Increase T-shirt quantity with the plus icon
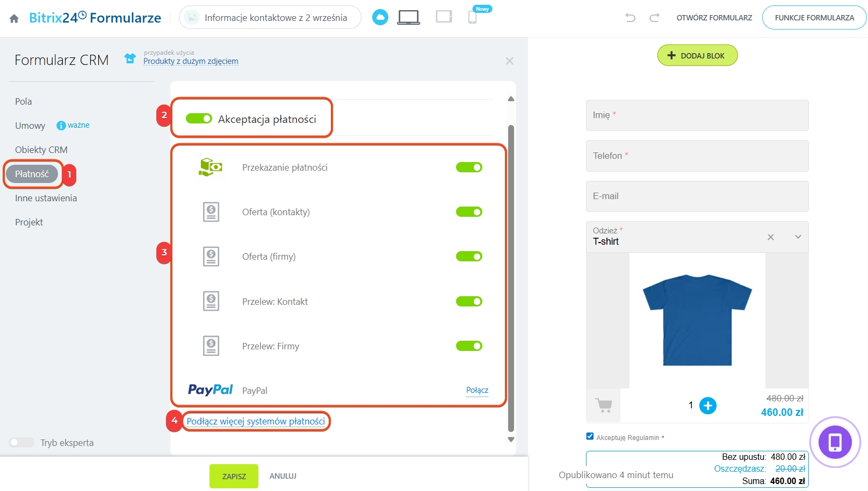Image resolution: width=868 pixels, height=491 pixels. (708, 406)
